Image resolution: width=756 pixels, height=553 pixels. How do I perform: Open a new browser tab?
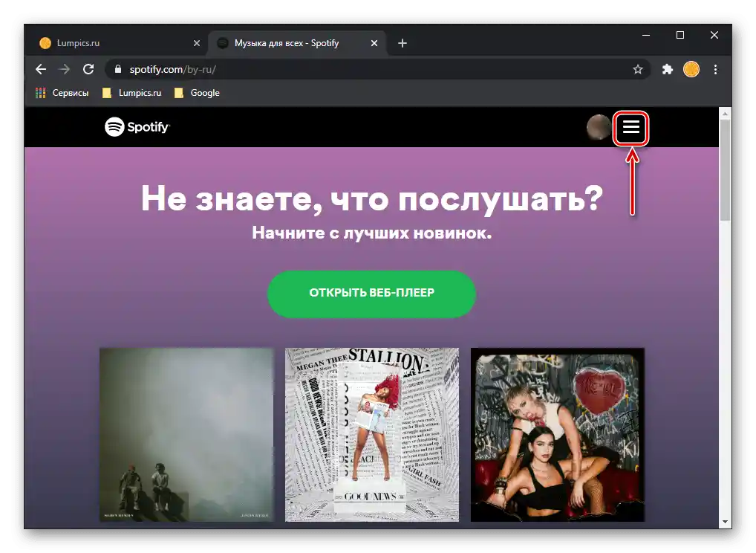click(402, 43)
